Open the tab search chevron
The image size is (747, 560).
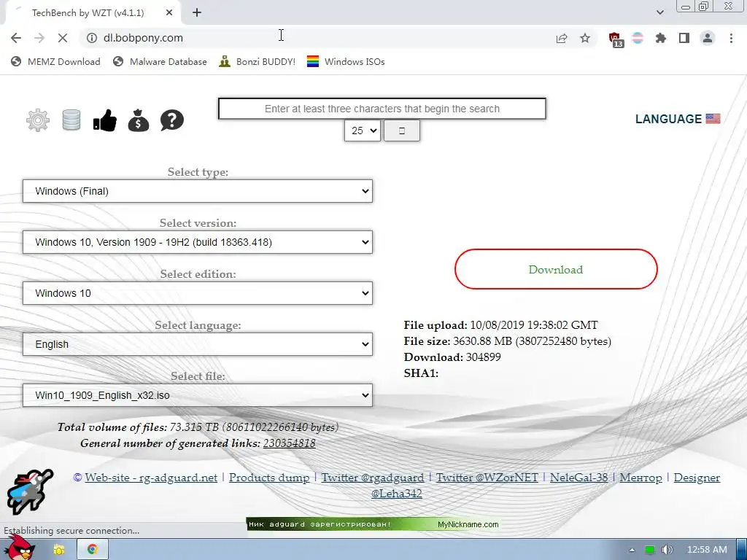[659, 12]
